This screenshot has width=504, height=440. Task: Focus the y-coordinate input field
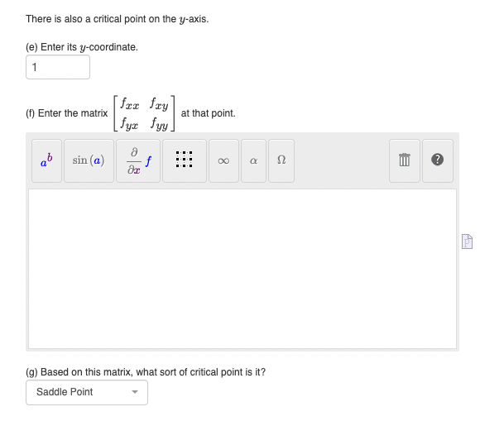[58, 67]
